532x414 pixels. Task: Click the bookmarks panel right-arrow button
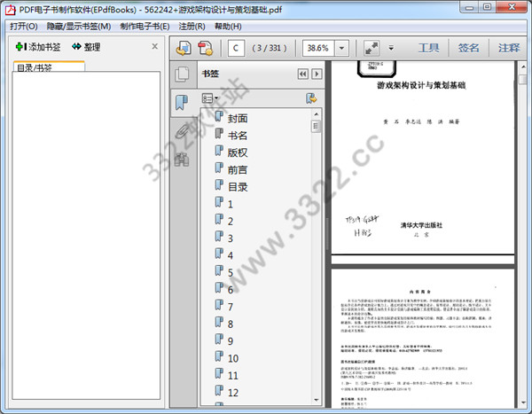(317, 74)
